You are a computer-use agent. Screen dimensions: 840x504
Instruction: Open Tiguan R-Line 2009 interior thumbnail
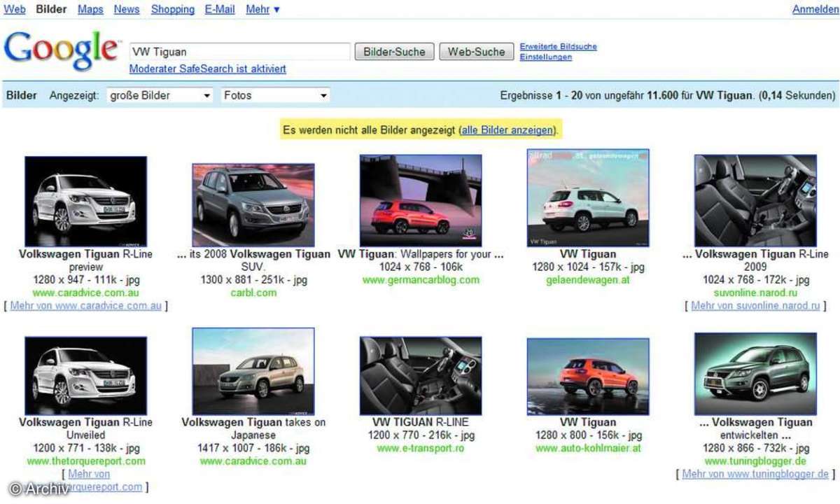(x=755, y=200)
